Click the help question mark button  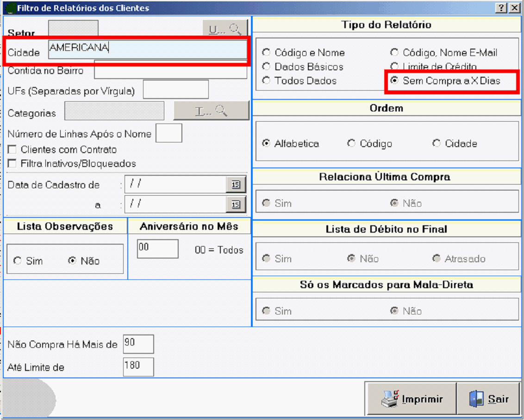pyautogui.click(x=501, y=8)
